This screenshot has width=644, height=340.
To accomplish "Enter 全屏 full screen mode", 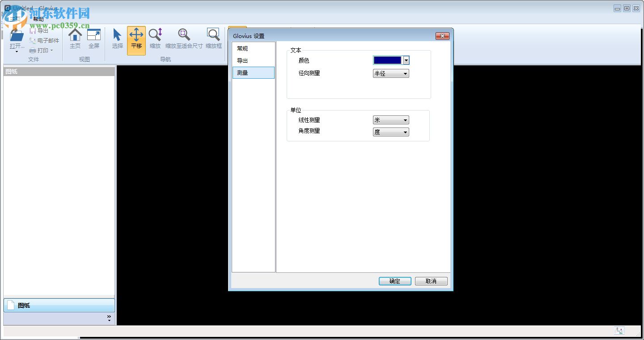I will (93, 40).
